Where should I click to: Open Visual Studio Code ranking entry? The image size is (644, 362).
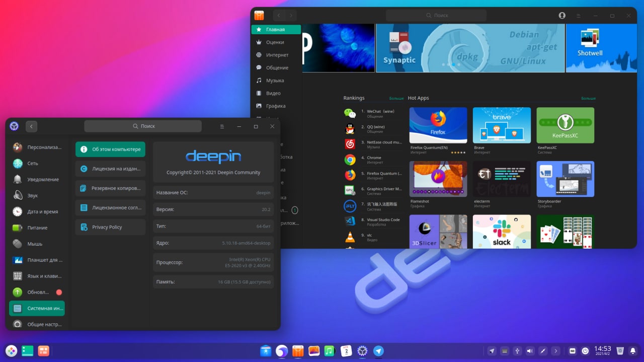[x=373, y=222]
